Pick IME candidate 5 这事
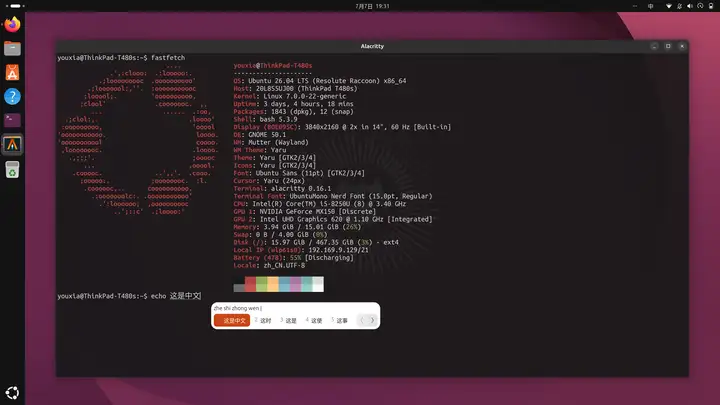 coord(339,321)
